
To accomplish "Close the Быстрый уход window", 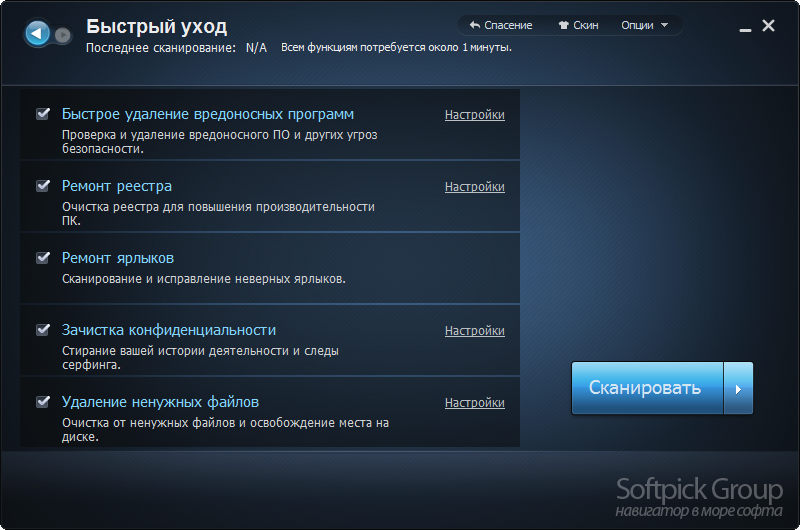I will tap(768, 26).
